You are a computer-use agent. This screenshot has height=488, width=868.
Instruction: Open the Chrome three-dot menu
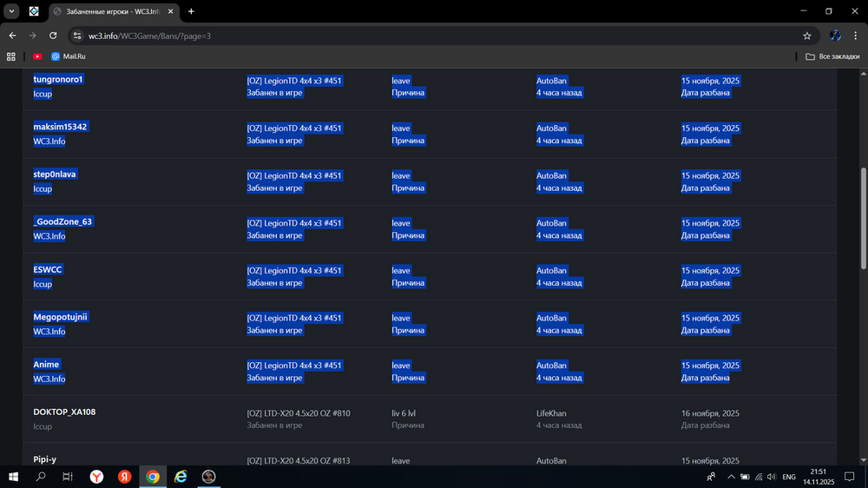tap(856, 36)
